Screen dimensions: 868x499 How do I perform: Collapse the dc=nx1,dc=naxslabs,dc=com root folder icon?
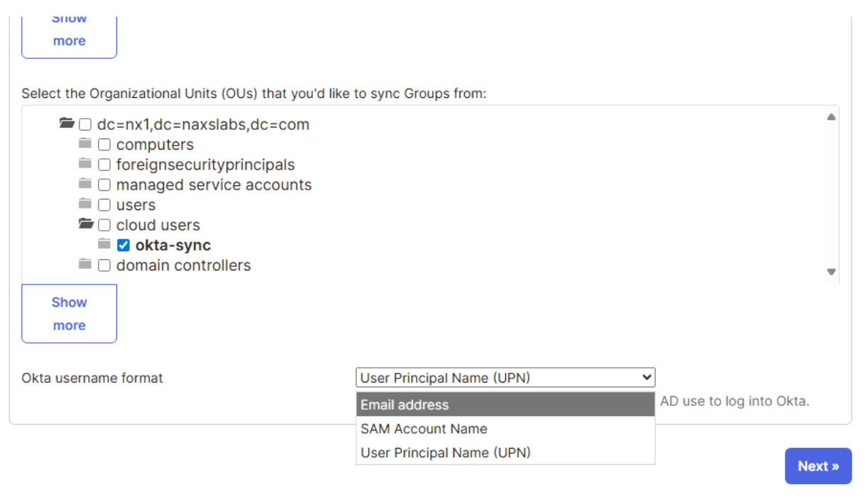point(67,124)
